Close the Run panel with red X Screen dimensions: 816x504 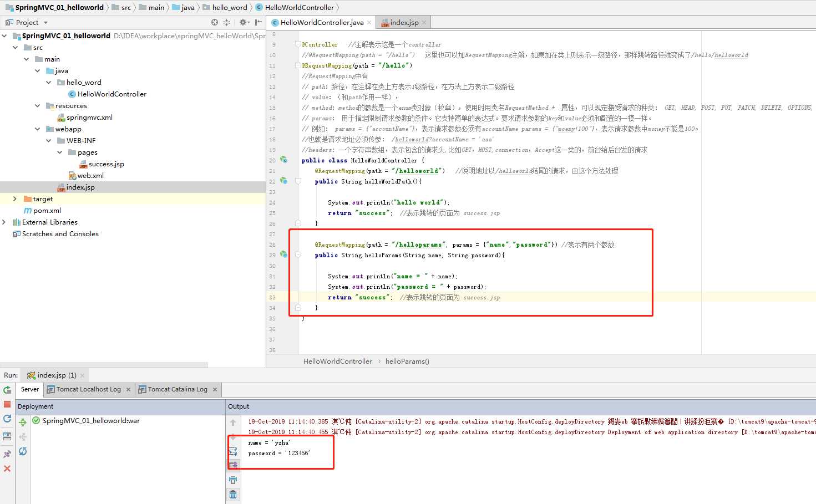(x=7, y=469)
